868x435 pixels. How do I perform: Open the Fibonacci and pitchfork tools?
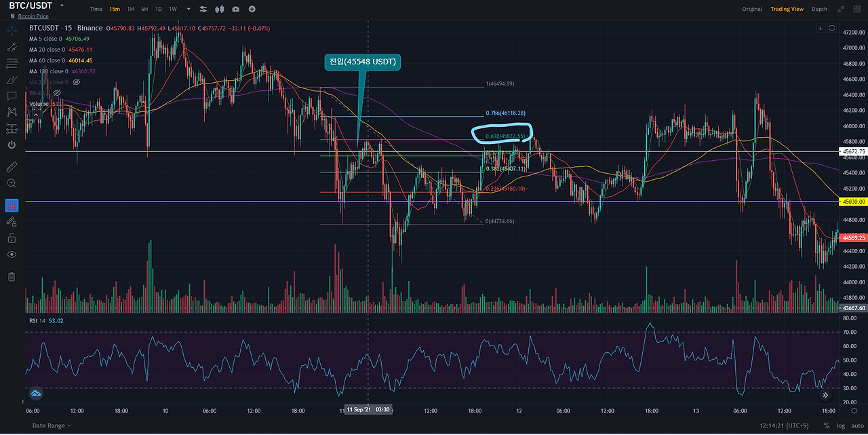(12, 64)
